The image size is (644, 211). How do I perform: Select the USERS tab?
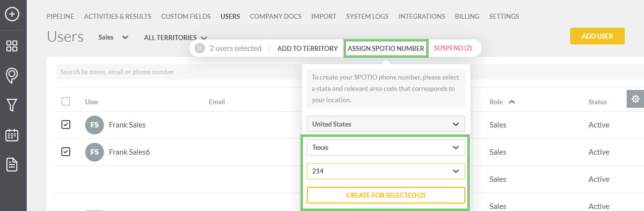pos(230,16)
